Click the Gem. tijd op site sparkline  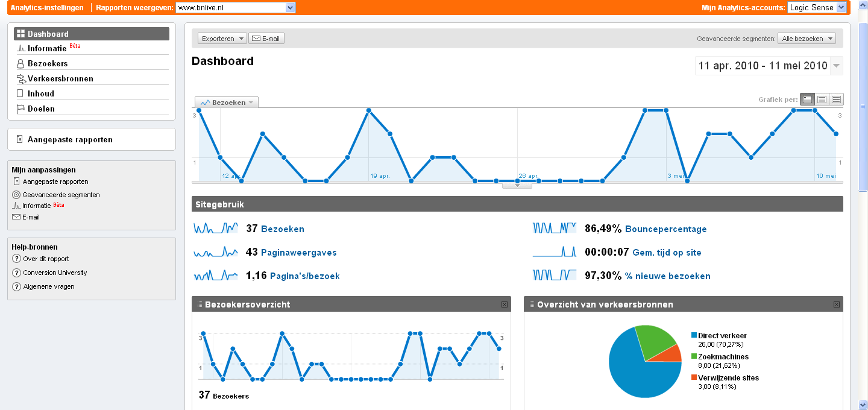click(x=555, y=251)
